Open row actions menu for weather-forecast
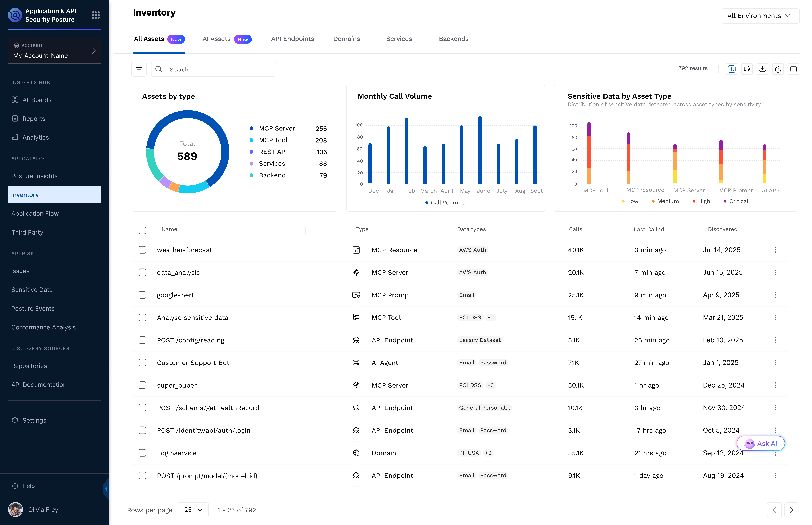 coord(775,250)
